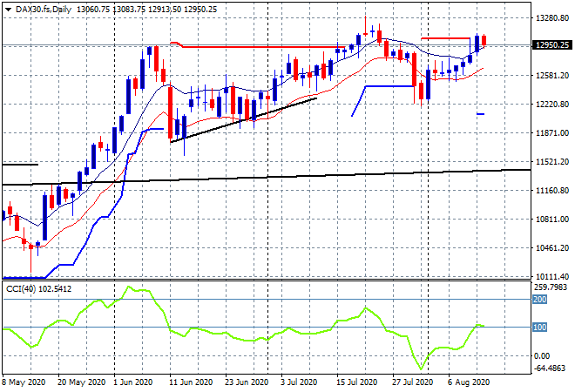Image resolution: width=575 pixels, height=392 pixels.
Task: Click the 10811.00 price axis label
Action: [x=552, y=220]
